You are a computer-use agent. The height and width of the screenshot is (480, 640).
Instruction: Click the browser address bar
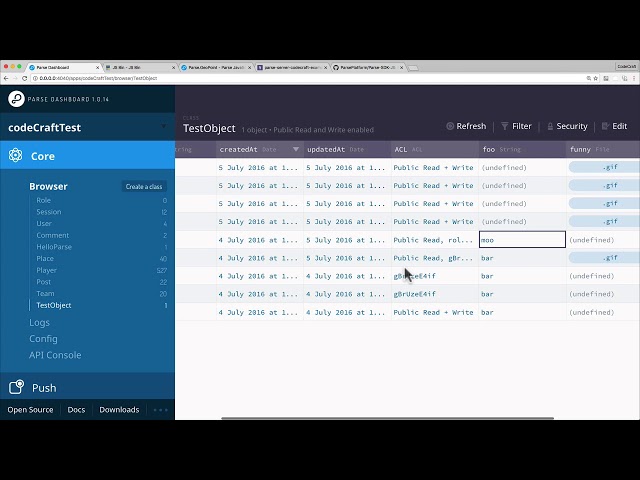310,78
